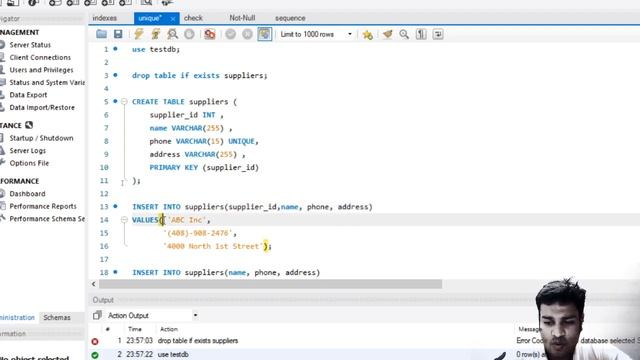Open Data Export
The height and width of the screenshot is (360, 640).
pyautogui.click(x=28, y=95)
